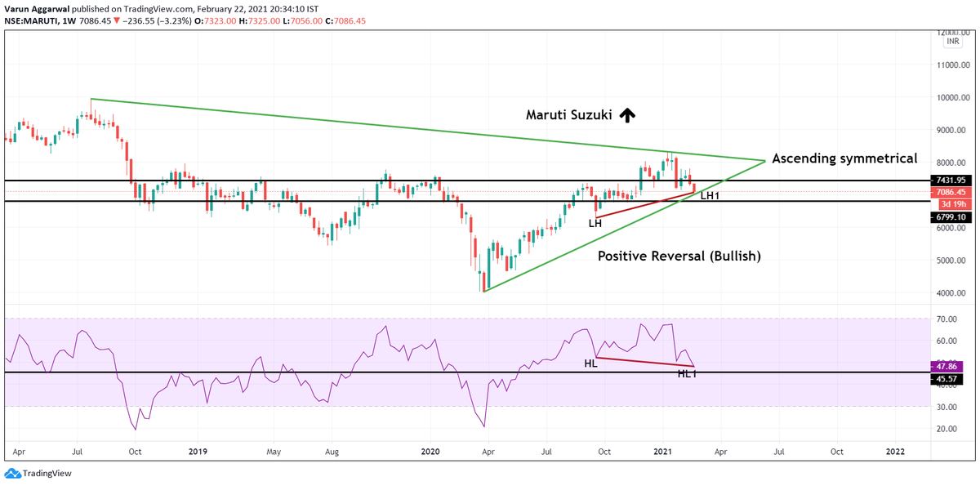The image size is (980, 486).
Task: Click the 2019 time axis label
Action: (x=198, y=451)
